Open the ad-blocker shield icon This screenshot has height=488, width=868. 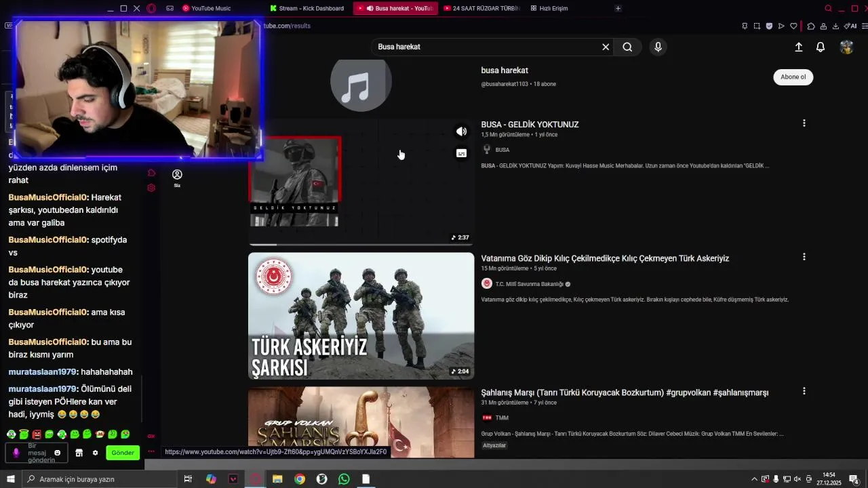769,26
